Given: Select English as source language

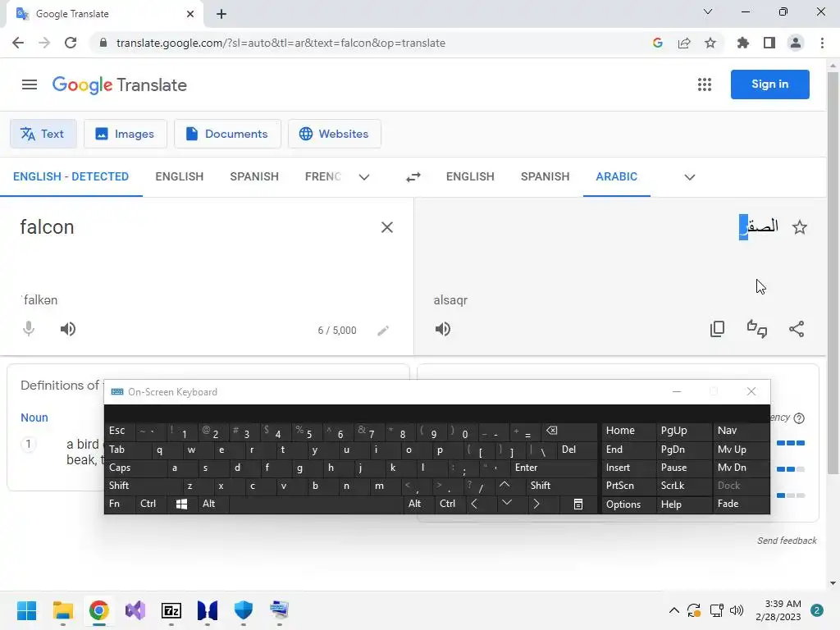Looking at the screenshot, I should 180,177.
